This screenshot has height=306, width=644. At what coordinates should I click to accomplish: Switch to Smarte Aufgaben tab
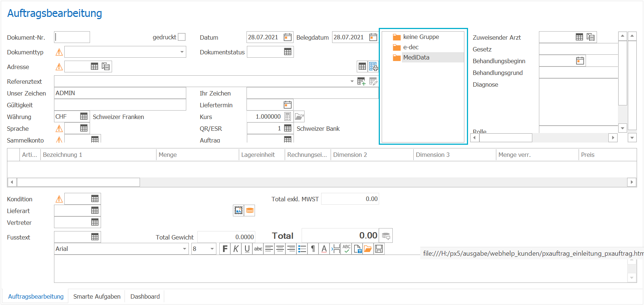pos(97,296)
